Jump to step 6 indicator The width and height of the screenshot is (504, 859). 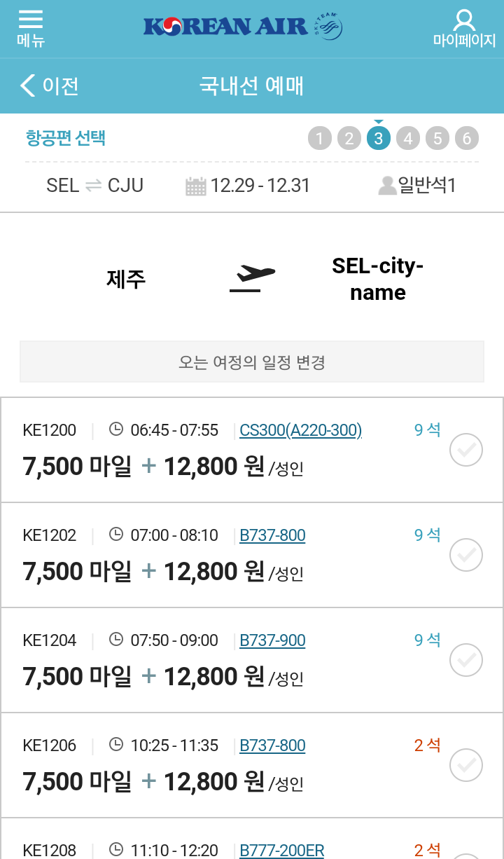467,138
